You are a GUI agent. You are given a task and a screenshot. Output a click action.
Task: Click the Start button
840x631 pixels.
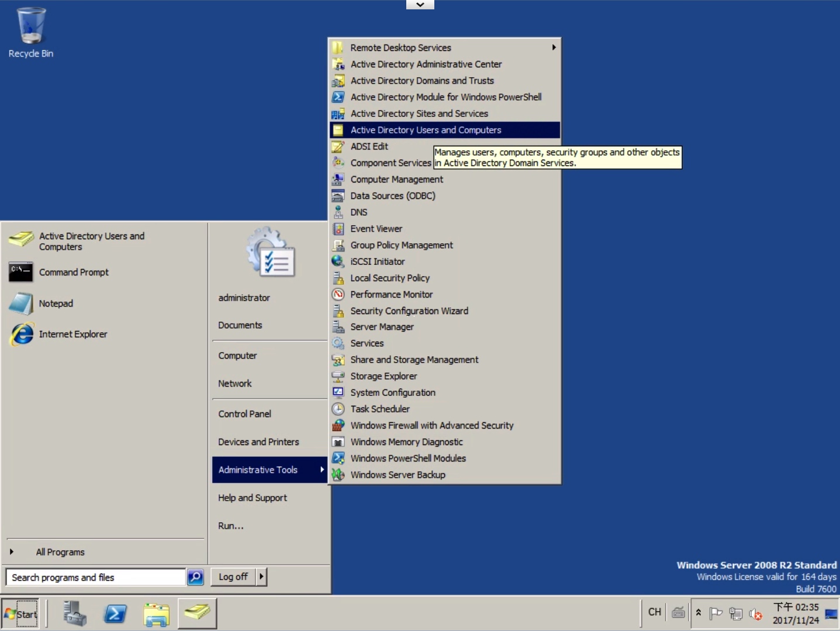coord(20,613)
